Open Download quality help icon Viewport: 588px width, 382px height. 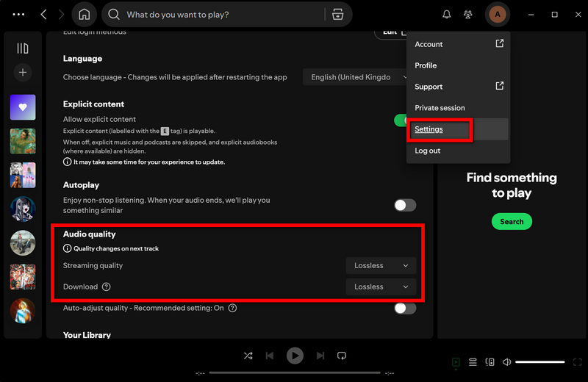[x=107, y=286]
